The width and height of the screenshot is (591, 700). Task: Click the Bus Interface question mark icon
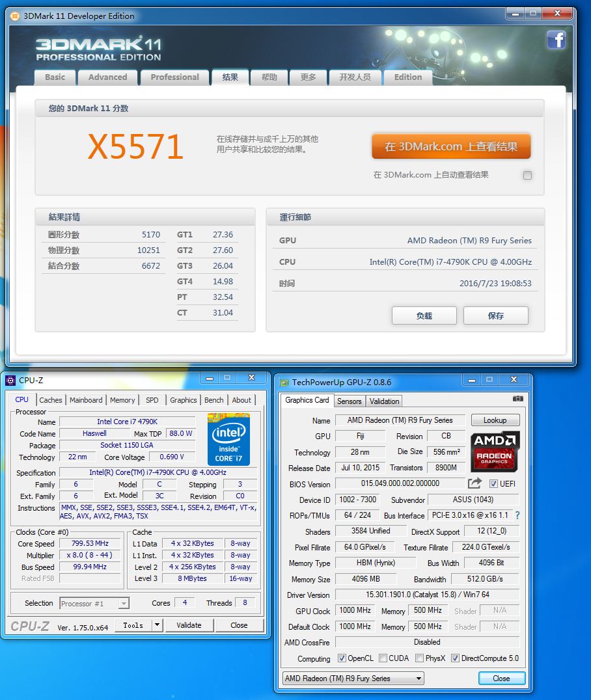(x=517, y=515)
